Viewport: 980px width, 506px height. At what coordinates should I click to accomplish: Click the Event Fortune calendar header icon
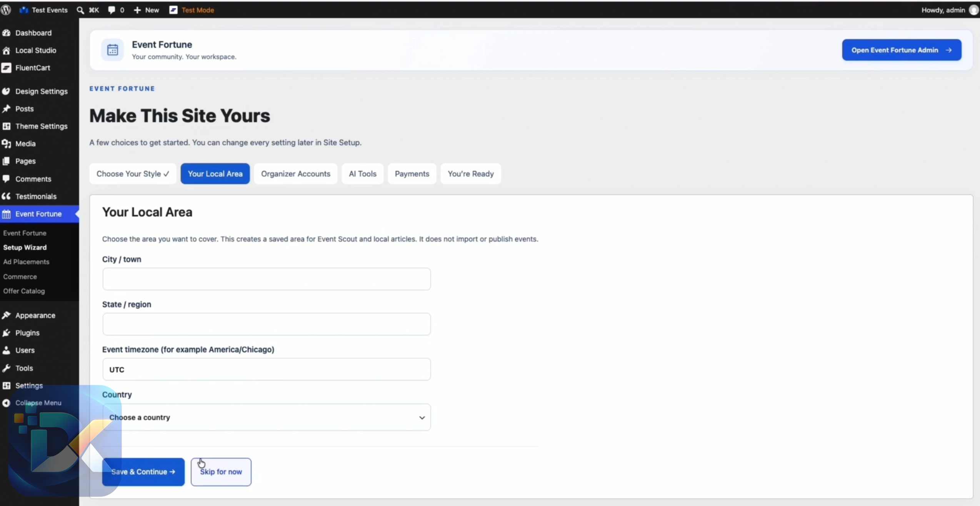(x=112, y=50)
